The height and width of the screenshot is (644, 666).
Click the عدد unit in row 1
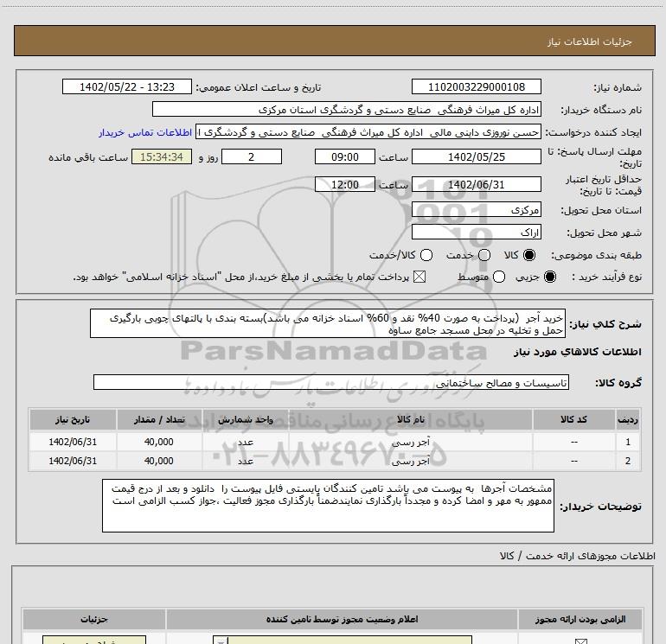[x=246, y=443]
